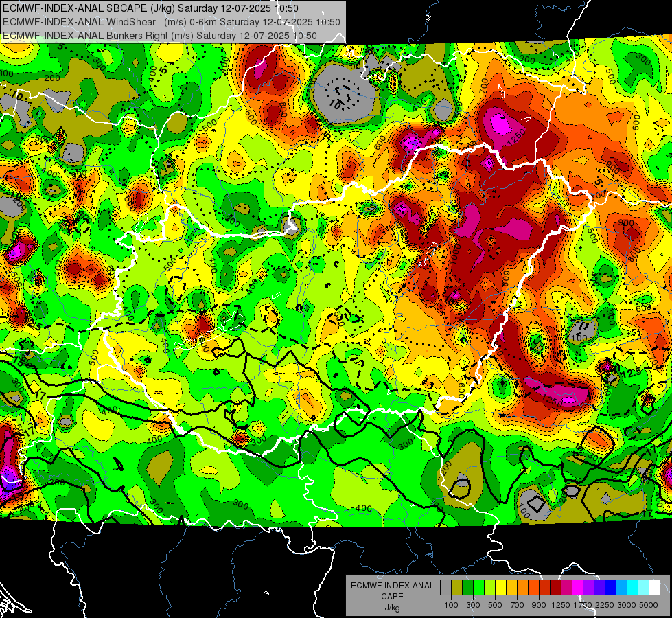The height and width of the screenshot is (618, 672).
Task: Click the 3000 legend value label
Action: coord(627,605)
